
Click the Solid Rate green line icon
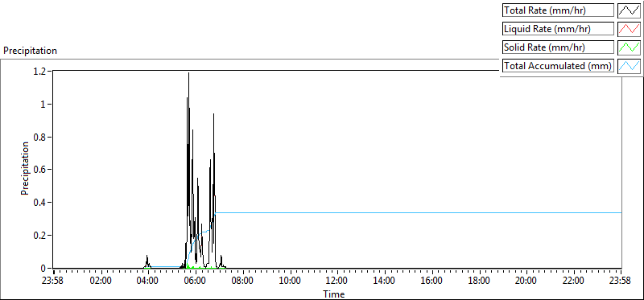[x=630, y=47]
